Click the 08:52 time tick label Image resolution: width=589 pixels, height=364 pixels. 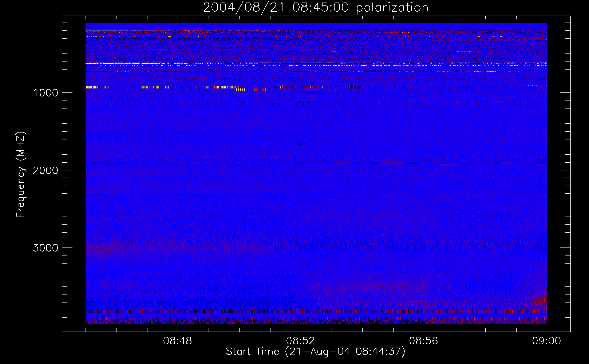point(301,341)
